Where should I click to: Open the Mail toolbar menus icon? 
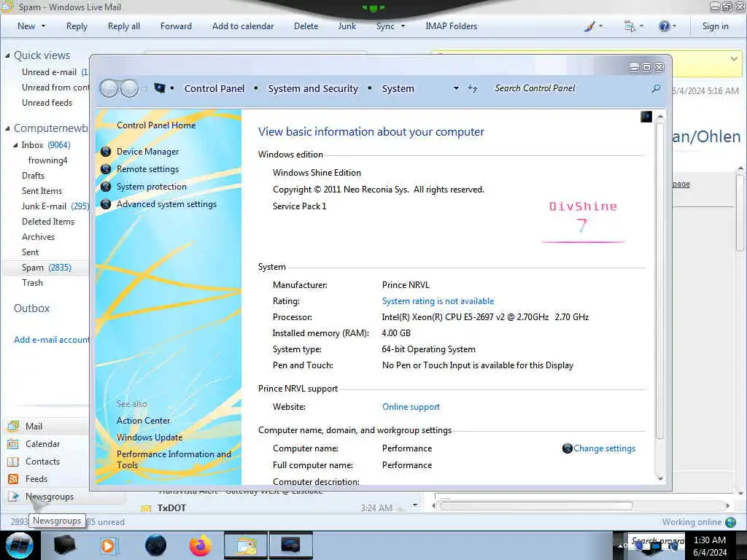(x=630, y=27)
